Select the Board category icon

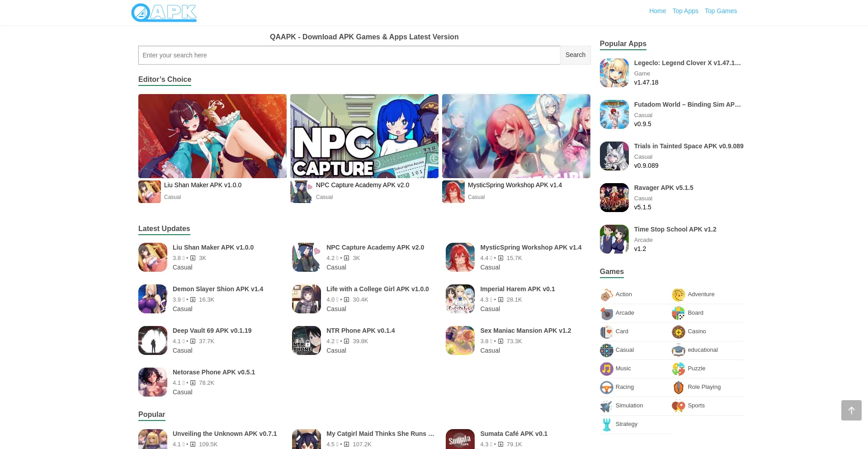click(678, 313)
